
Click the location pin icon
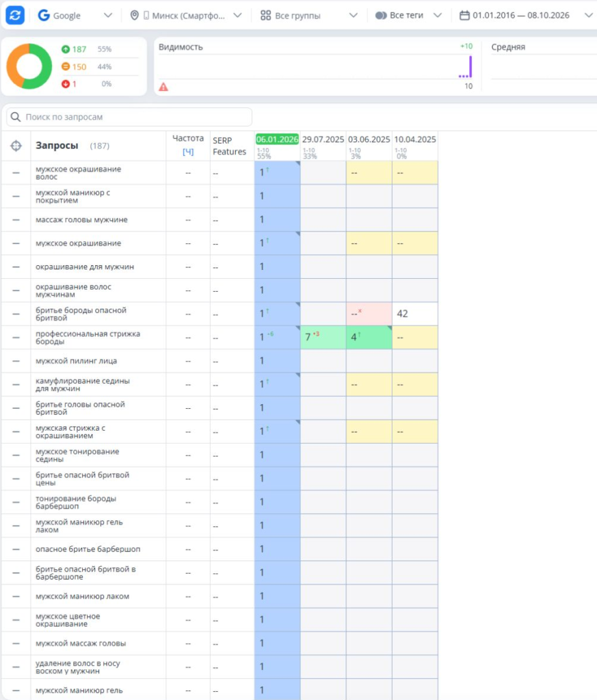[134, 16]
